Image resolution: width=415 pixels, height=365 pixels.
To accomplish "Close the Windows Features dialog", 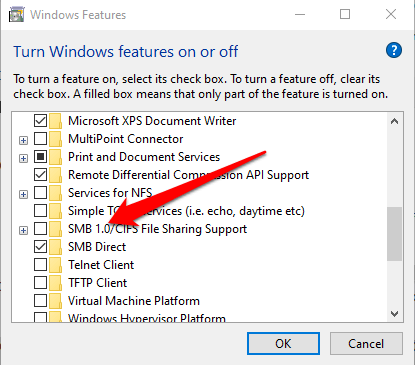I will pos(391,14).
